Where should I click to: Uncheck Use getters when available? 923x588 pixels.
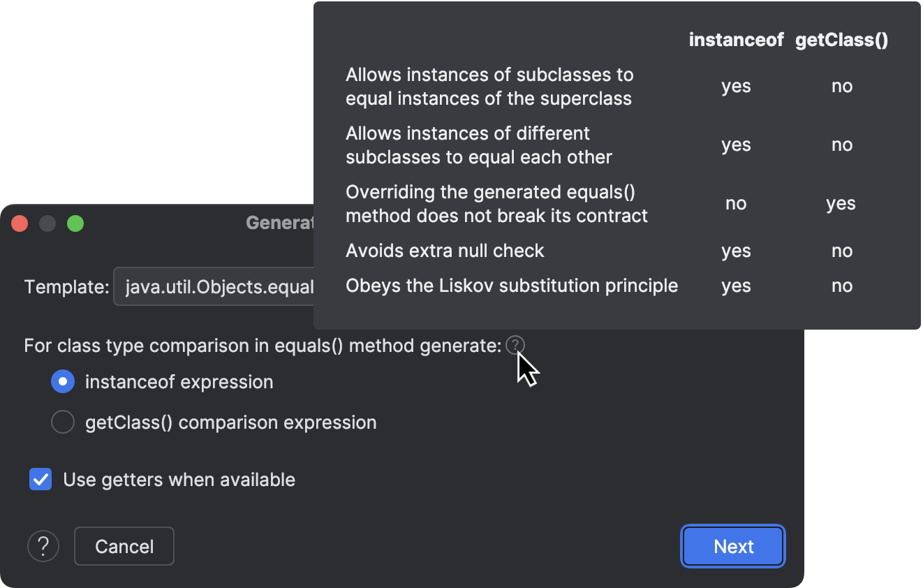pos(40,479)
